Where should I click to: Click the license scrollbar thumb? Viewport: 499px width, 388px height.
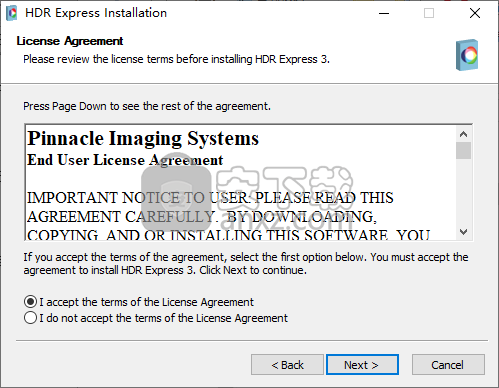(x=463, y=151)
